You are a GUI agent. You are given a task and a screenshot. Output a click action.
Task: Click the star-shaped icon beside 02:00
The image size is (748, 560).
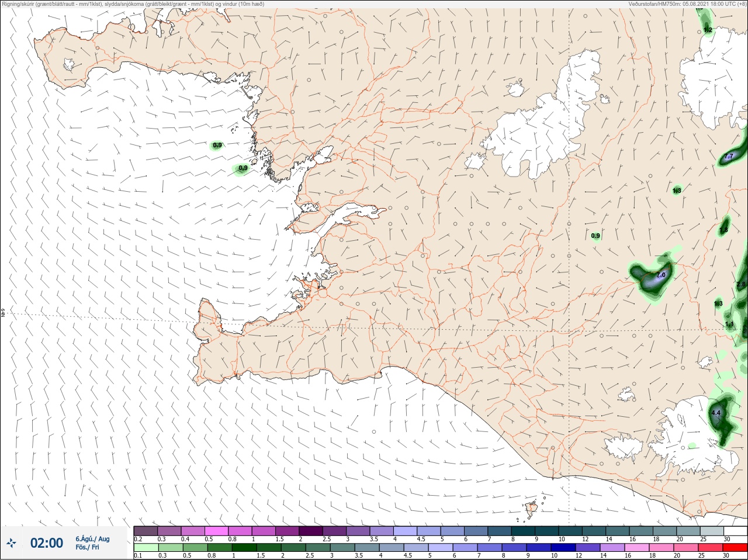12,544
